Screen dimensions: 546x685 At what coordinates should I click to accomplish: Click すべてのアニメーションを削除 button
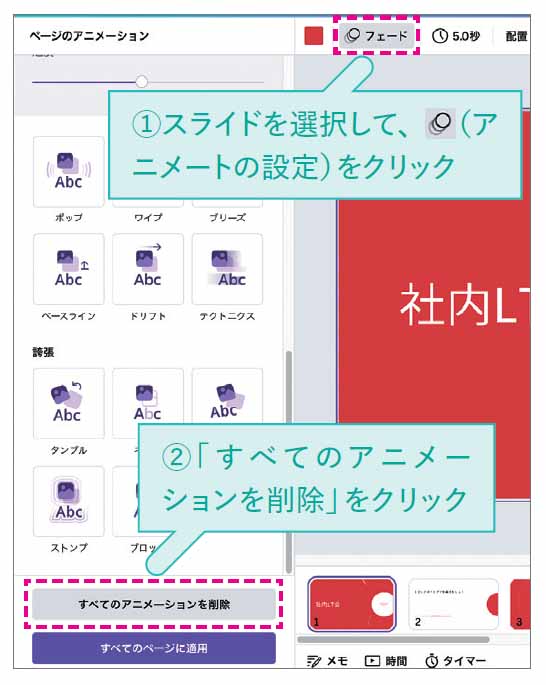(x=154, y=604)
